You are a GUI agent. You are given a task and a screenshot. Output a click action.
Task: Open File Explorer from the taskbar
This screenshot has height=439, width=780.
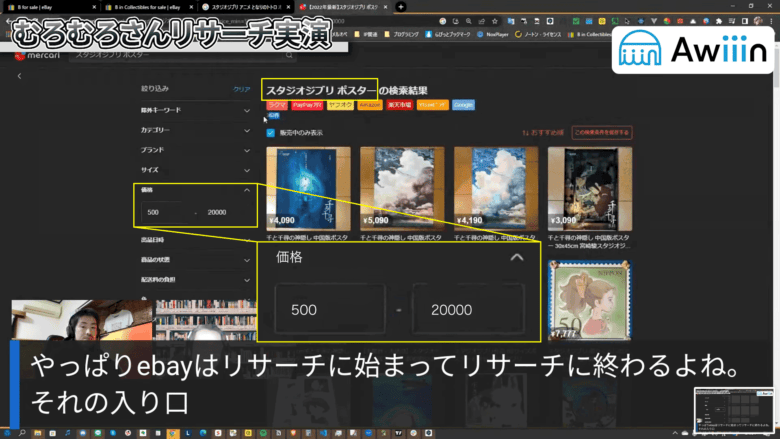(37, 433)
